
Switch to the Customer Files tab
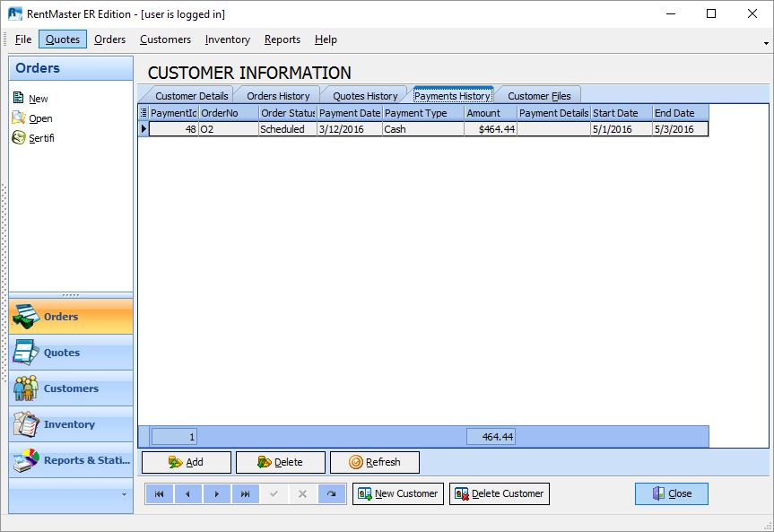coord(538,96)
